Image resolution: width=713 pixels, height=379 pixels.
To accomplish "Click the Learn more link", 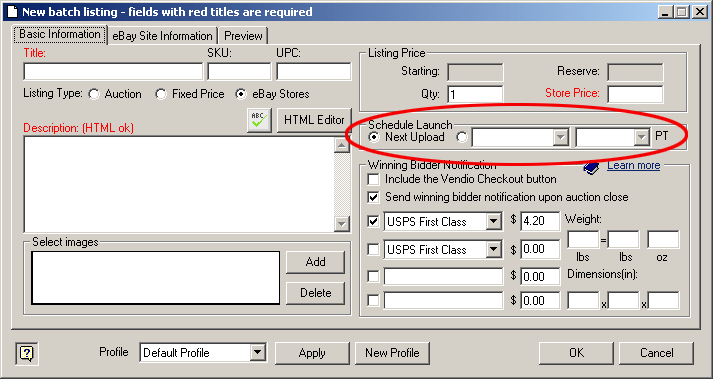I will pyautogui.click(x=633, y=165).
